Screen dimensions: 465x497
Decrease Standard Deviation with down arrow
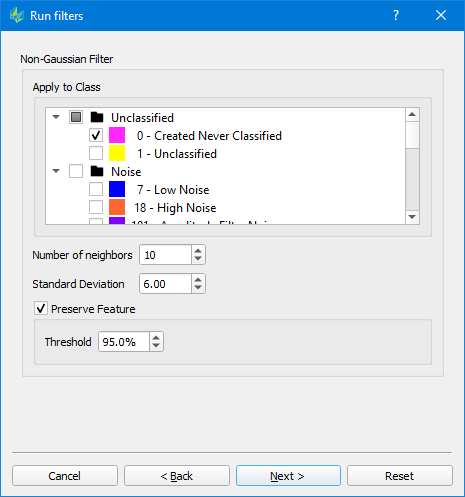pos(198,288)
